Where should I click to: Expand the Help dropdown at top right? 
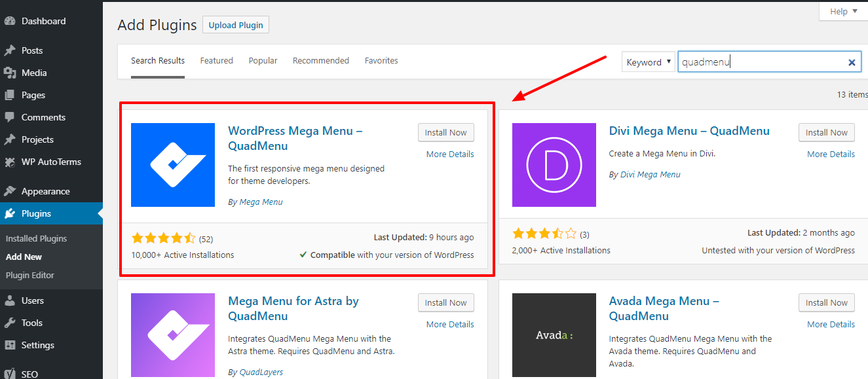tap(843, 11)
